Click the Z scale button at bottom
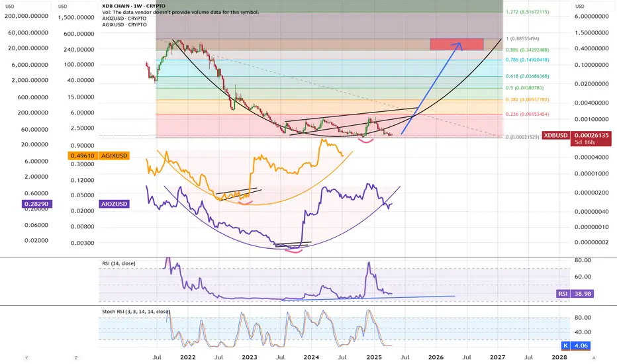617x364 pixels. (x=75, y=357)
